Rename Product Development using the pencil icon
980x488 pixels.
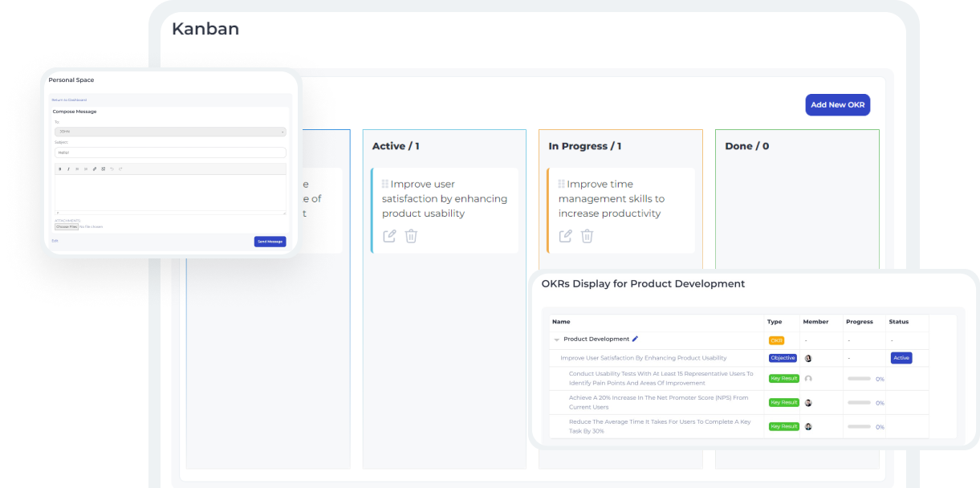(x=633, y=338)
